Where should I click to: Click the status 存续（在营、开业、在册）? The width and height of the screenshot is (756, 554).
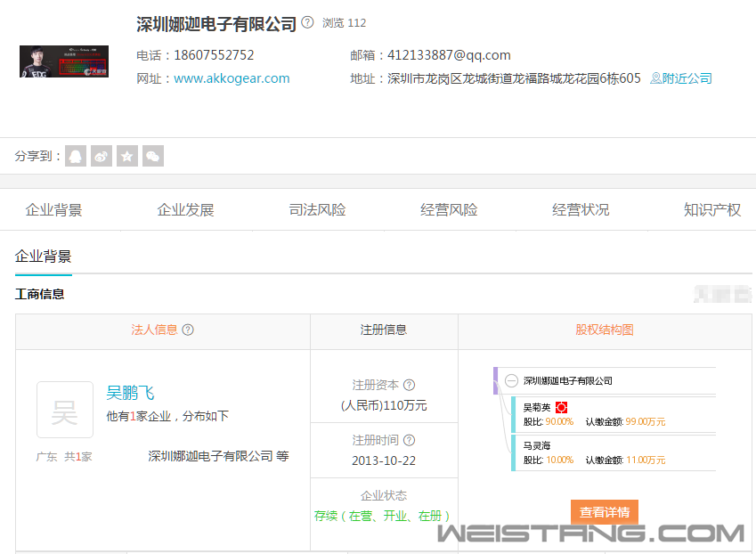click(x=384, y=516)
